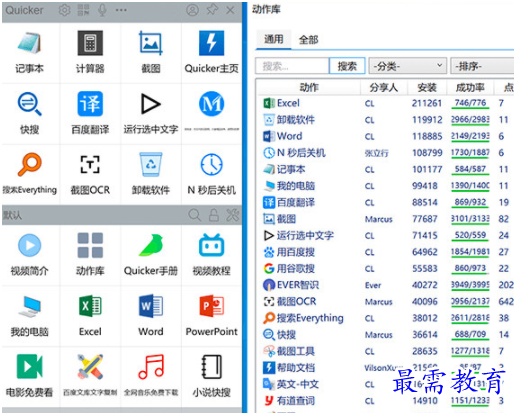The image size is (514, 413).
Task: Expand the -排序- dropdown
Action: [482, 66]
